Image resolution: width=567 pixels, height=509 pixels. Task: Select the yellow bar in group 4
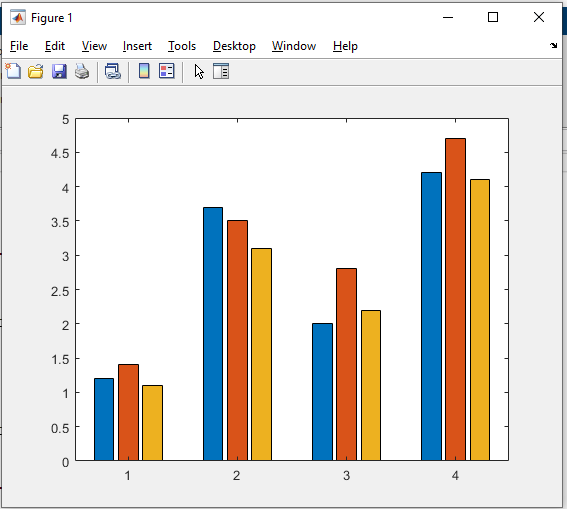[x=480, y=320]
